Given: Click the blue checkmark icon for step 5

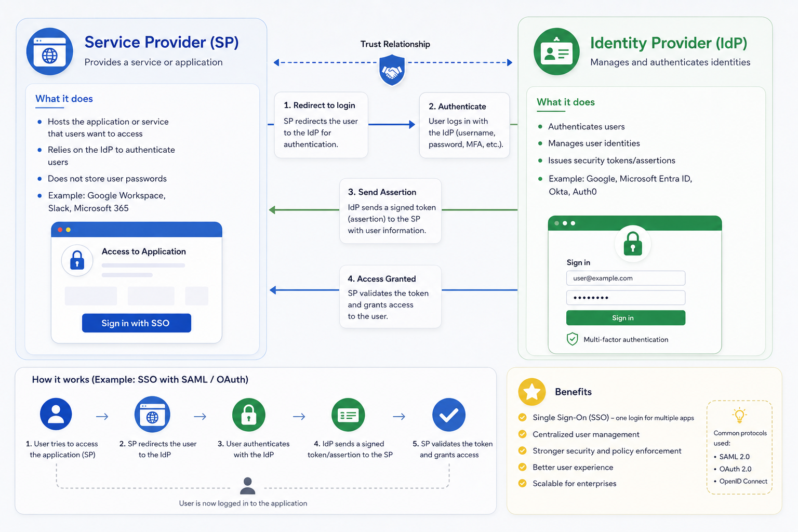Looking at the screenshot, I should (449, 415).
